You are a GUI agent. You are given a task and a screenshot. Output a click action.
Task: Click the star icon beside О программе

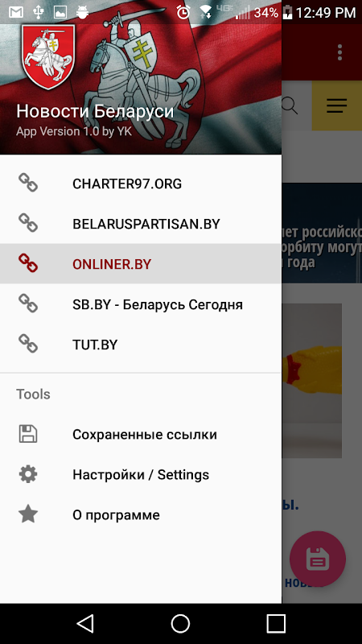(x=28, y=514)
